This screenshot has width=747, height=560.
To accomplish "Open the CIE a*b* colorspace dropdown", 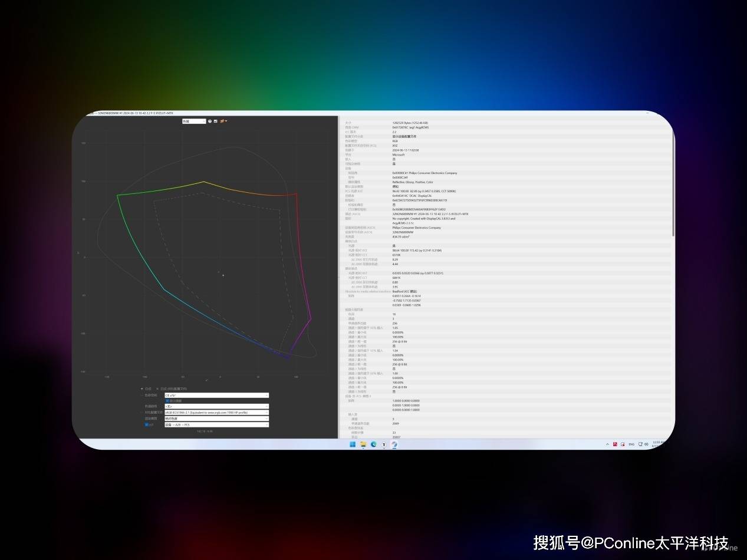I will pyautogui.click(x=216, y=395).
